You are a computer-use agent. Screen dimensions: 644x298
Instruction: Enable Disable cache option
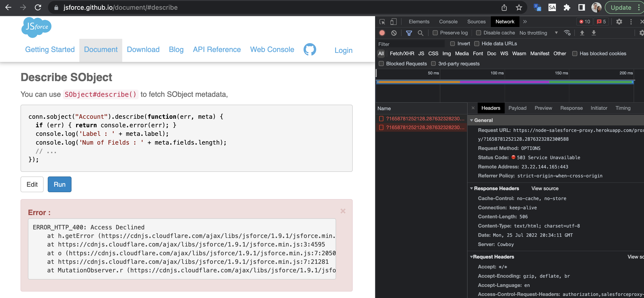[479, 33]
